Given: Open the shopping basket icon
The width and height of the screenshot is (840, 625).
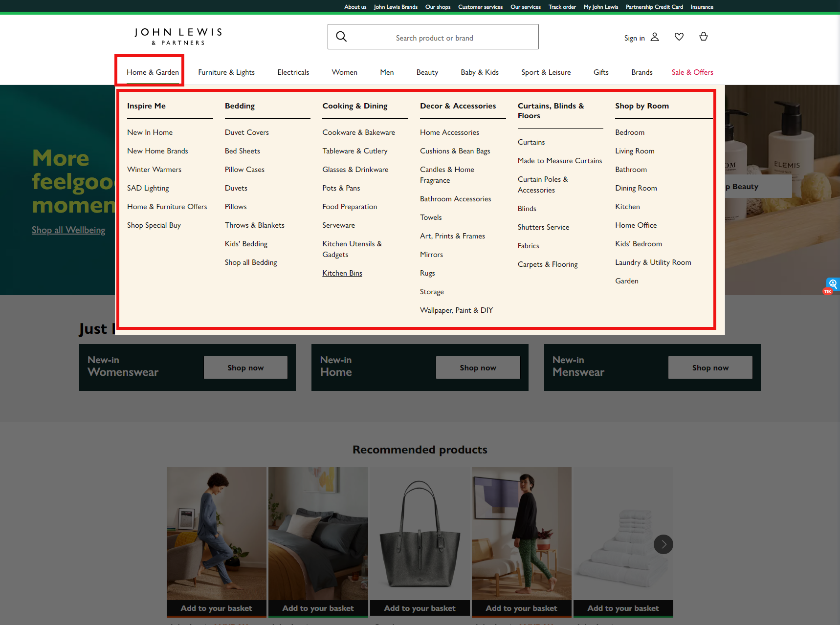Looking at the screenshot, I should point(703,36).
